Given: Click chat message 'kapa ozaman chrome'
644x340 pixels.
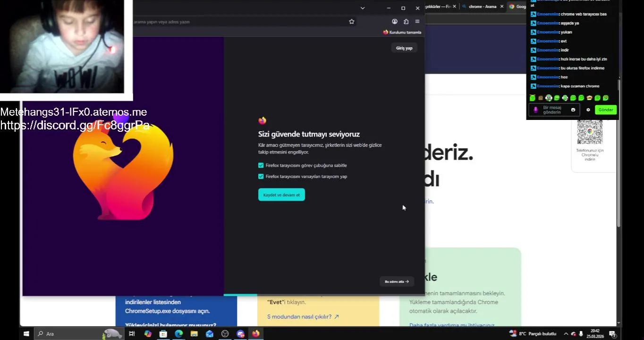Looking at the screenshot, I should 580,86.
